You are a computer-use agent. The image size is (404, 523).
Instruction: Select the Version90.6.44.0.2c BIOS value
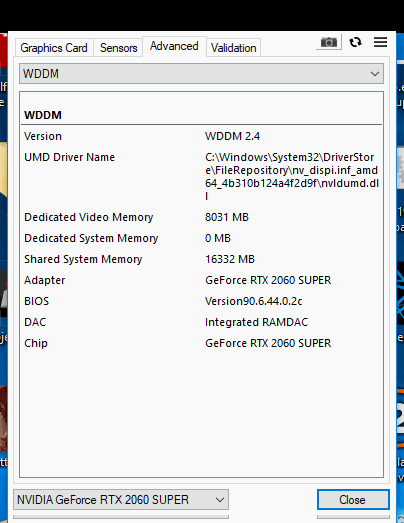coord(254,301)
